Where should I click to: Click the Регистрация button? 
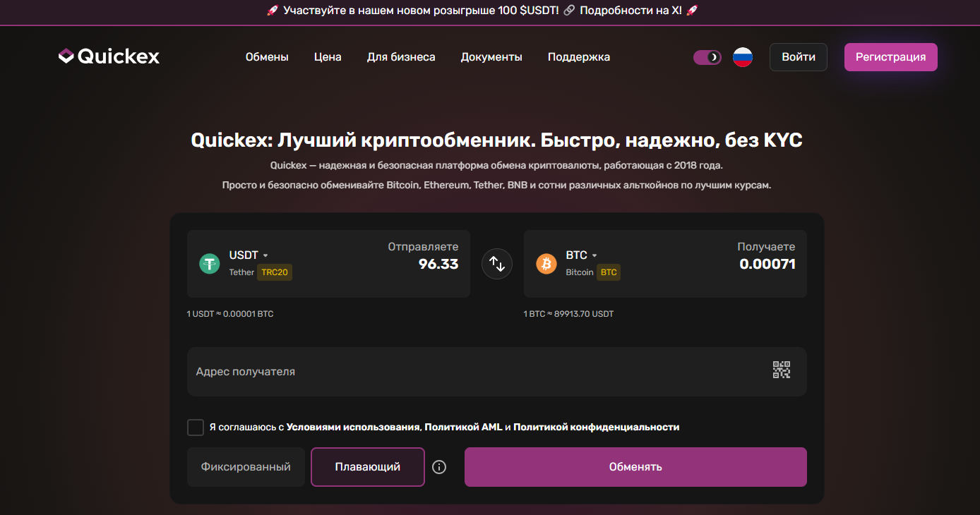(x=890, y=57)
